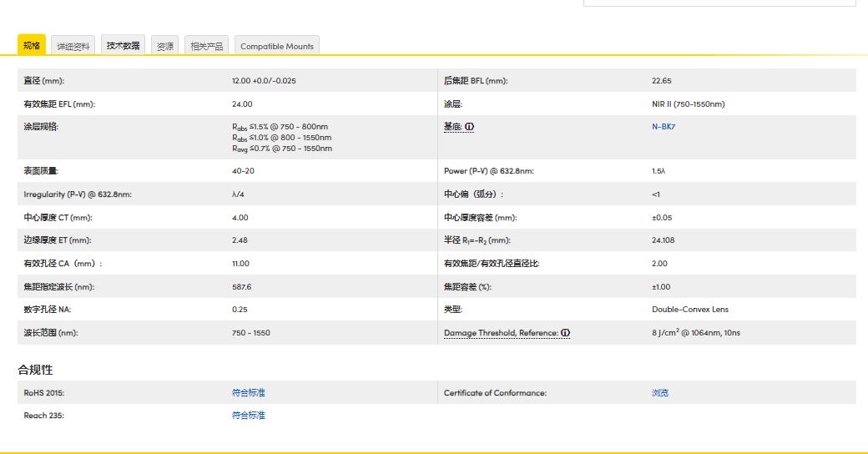Follow the N-BK7 substrate link
868x454 pixels.
pyautogui.click(x=664, y=127)
